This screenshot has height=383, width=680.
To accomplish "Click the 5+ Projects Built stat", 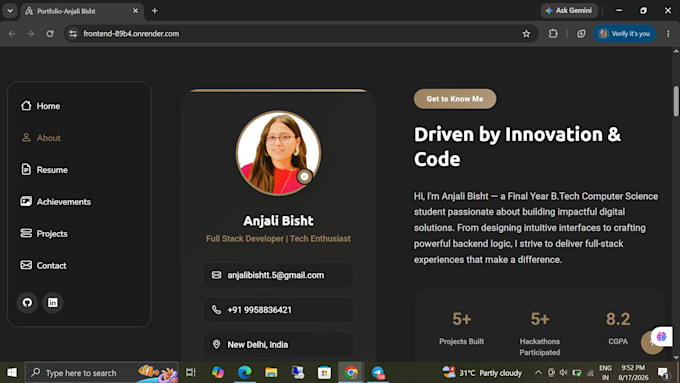I will pyautogui.click(x=461, y=328).
